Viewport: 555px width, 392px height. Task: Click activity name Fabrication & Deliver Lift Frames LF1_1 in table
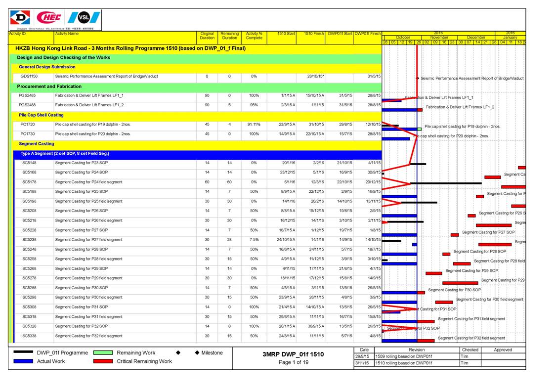tap(89, 95)
